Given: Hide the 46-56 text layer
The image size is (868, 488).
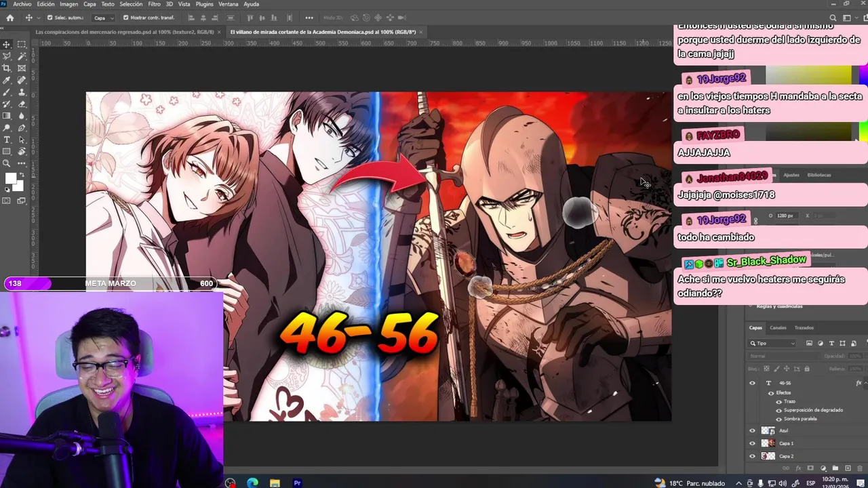Looking at the screenshot, I should [752, 383].
